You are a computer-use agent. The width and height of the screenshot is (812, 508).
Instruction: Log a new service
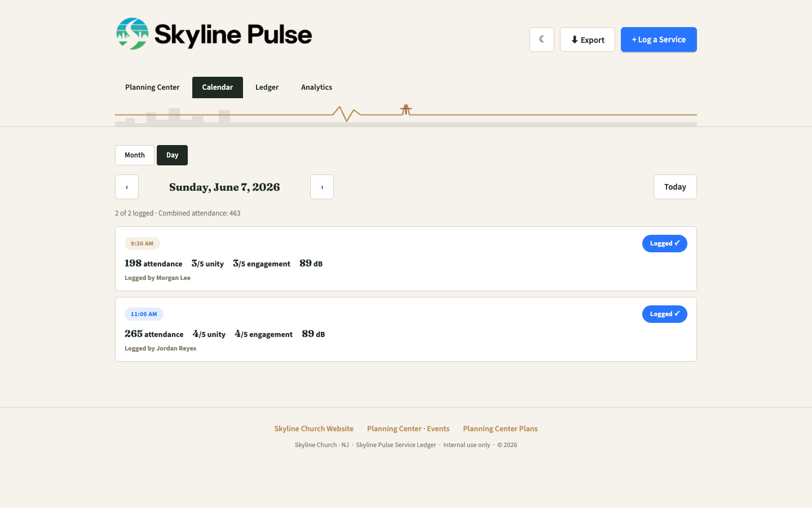(x=659, y=40)
